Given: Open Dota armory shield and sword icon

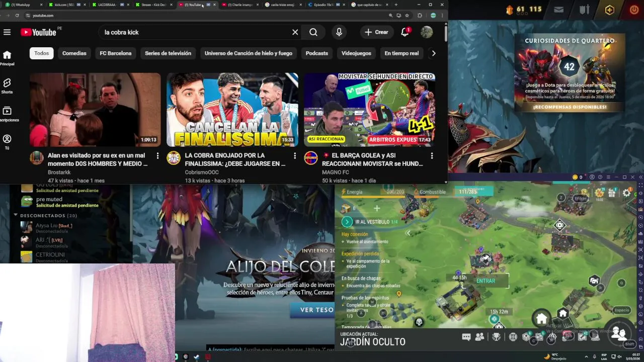Looking at the screenshot, I should coord(584,10).
